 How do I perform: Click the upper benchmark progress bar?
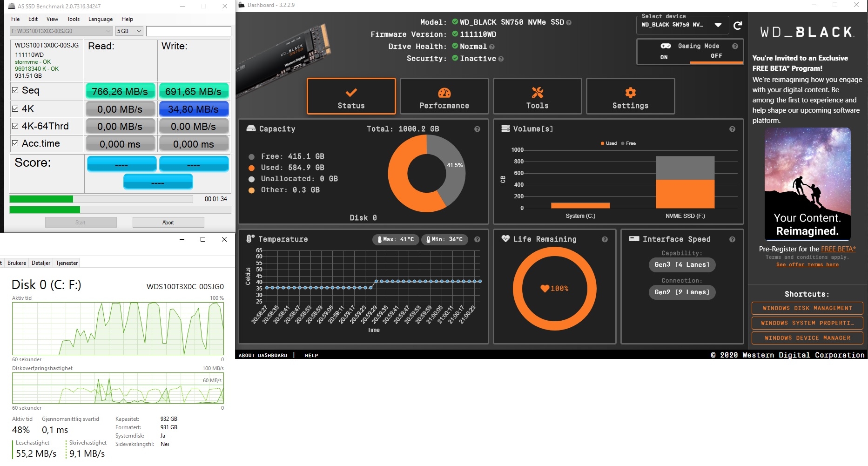[101, 199]
